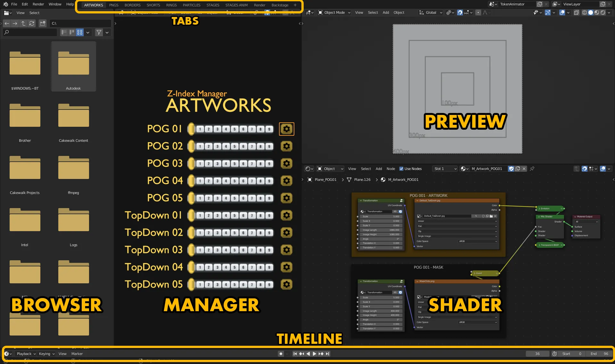Switch viewport to solid shading

591,12
